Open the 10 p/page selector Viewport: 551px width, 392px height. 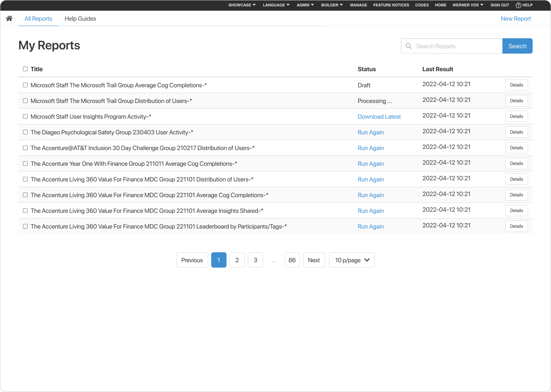tap(352, 260)
